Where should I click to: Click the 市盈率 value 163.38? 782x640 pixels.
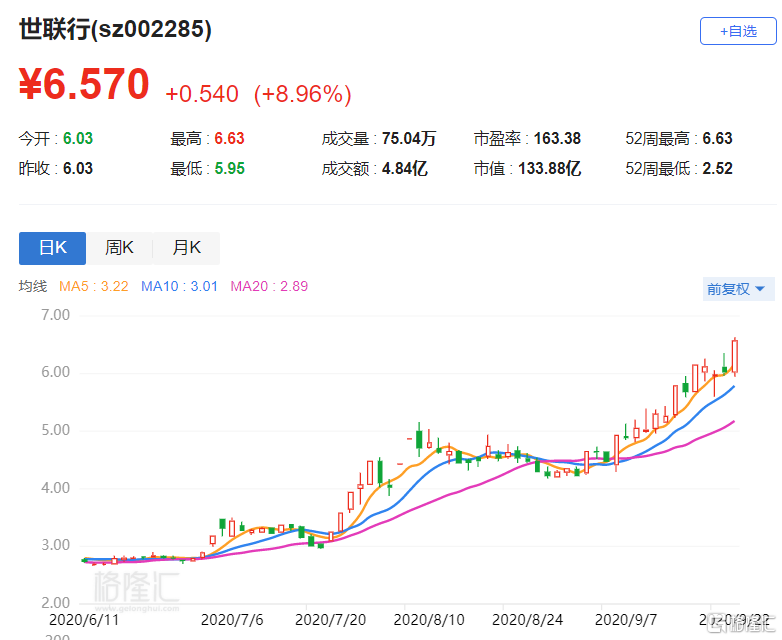pos(549,139)
